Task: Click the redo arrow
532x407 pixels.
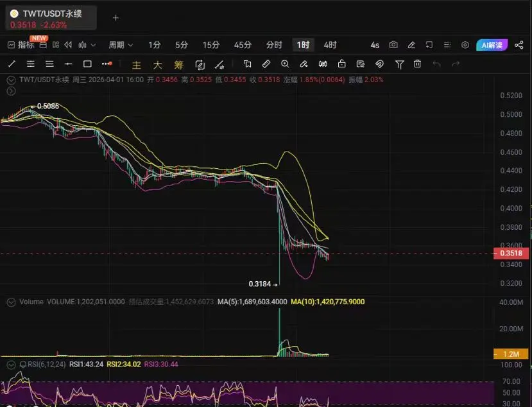Action: pyautogui.click(x=456, y=64)
